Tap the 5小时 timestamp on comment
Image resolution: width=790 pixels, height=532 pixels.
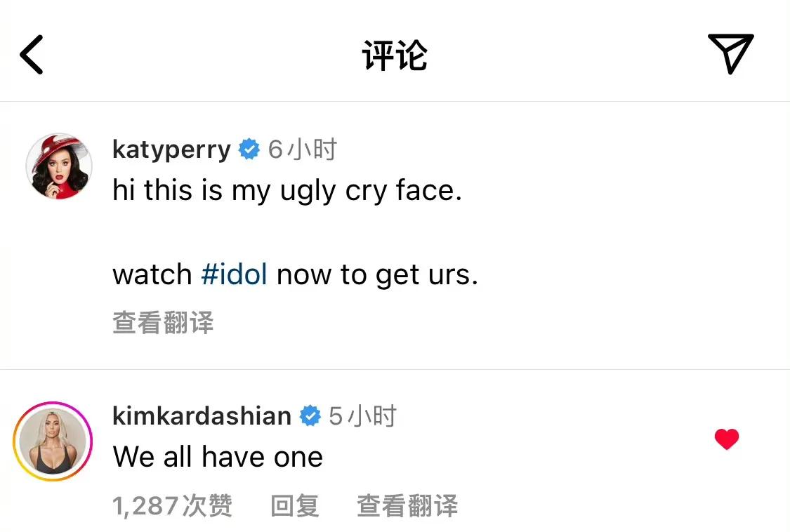[x=362, y=415]
